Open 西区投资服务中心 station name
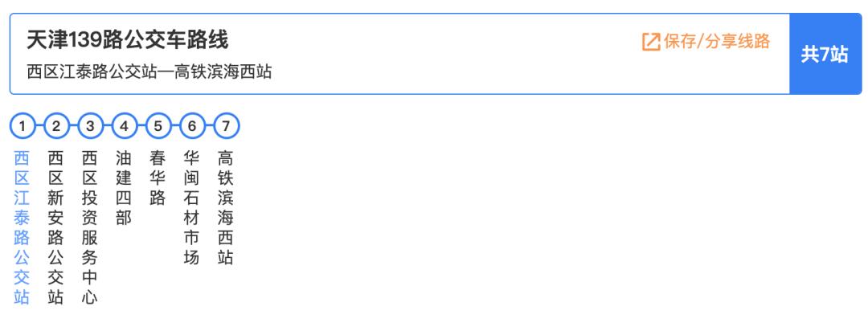The height and width of the screenshot is (331, 868). coord(90,227)
